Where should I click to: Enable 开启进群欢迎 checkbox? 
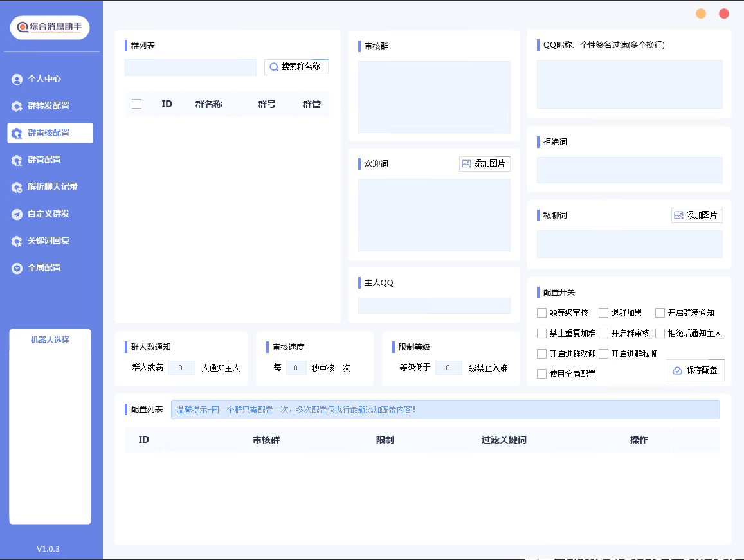point(541,354)
